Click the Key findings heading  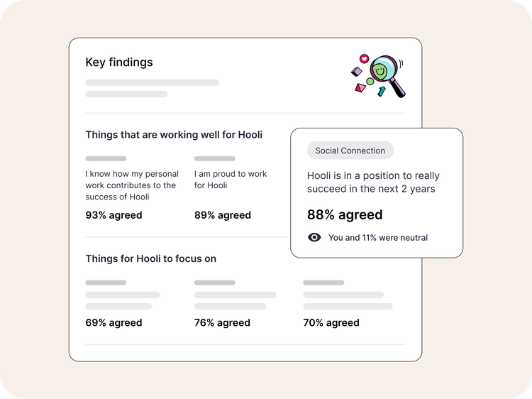click(119, 62)
